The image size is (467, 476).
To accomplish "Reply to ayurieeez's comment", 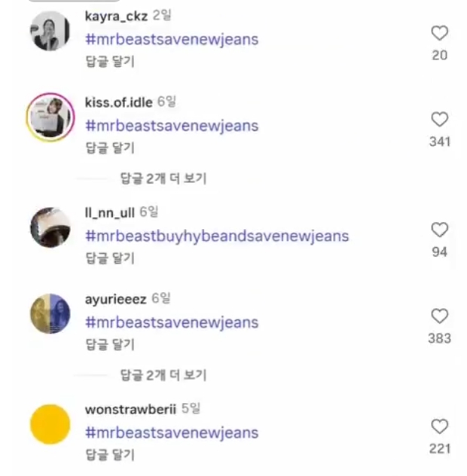I will point(109,345).
